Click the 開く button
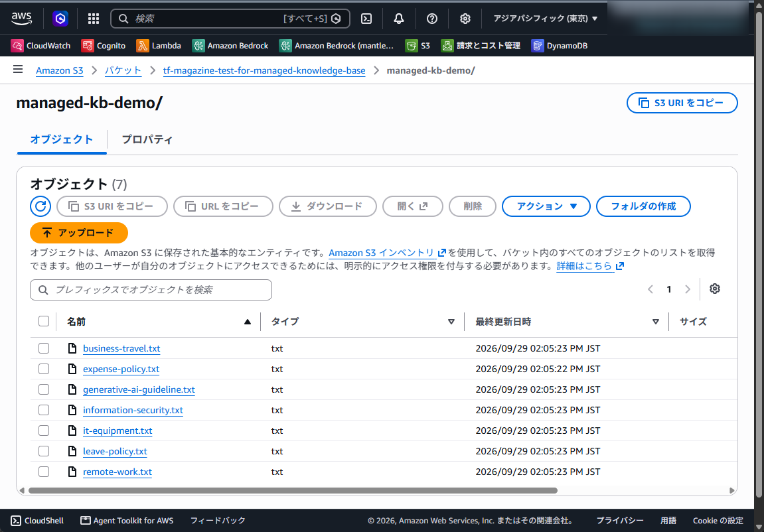 point(413,206)
